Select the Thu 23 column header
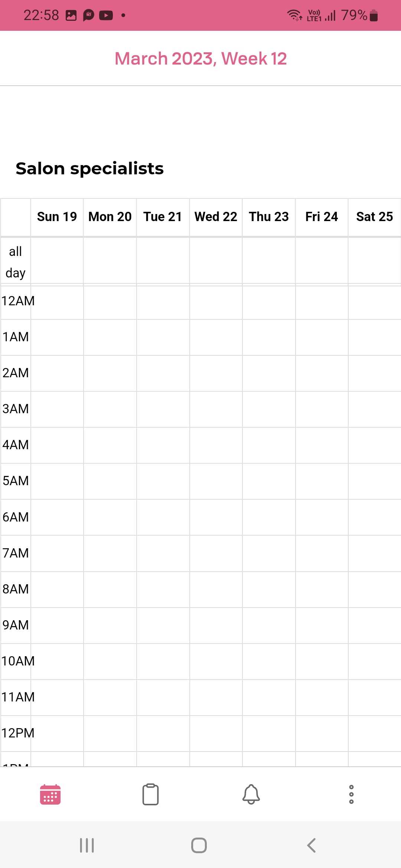The height and width of the screenshot is (868, 401). pyautogui.click(x=269, y=217)
